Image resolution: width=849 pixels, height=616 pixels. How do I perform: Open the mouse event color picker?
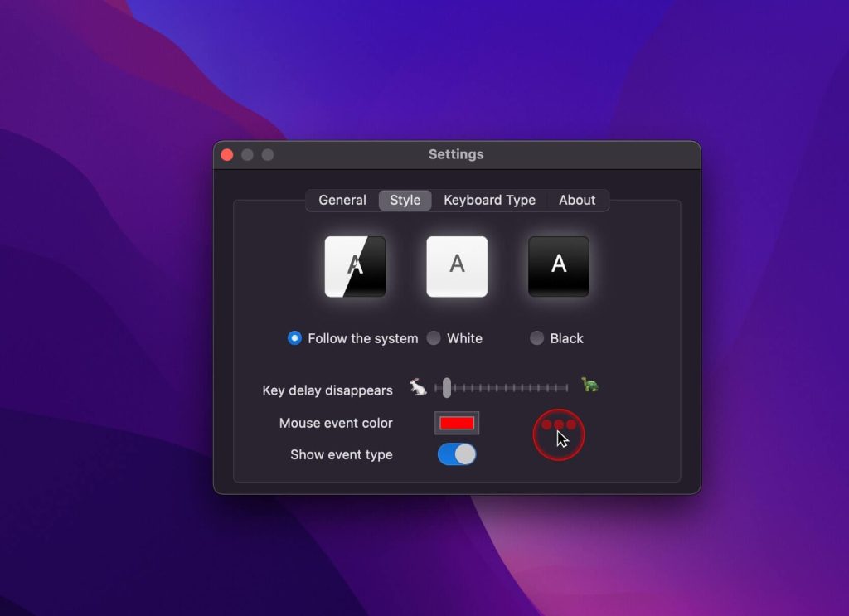click(457, 423)
